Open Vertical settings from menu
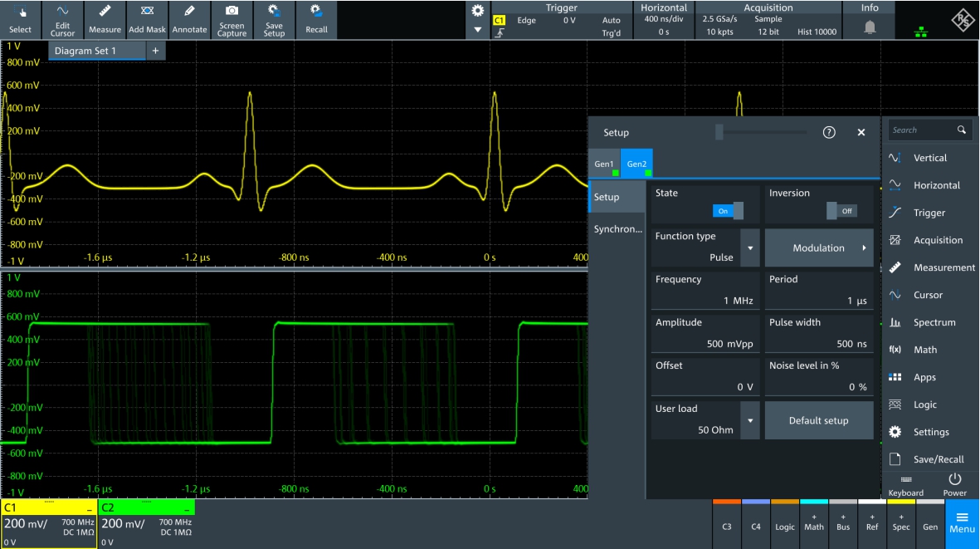The width and height of the screenshot is (980, 549). pyautogui.click(x=930, y=158)
